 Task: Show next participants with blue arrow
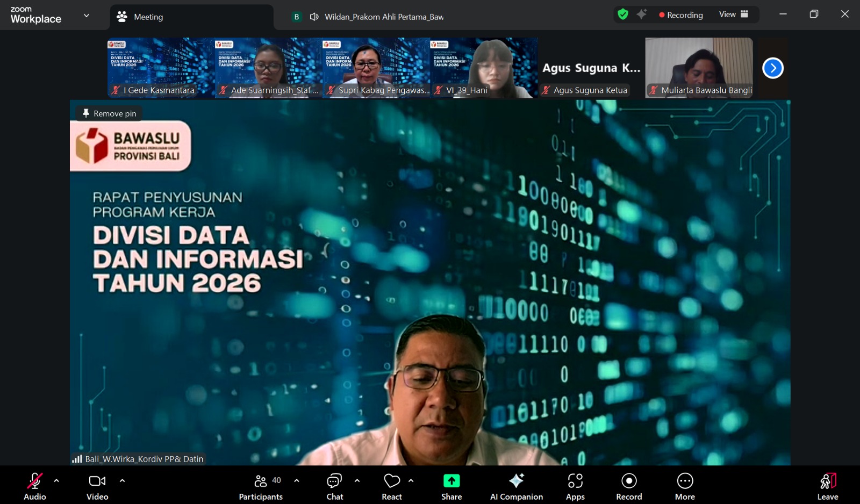[x=773, y=68]
